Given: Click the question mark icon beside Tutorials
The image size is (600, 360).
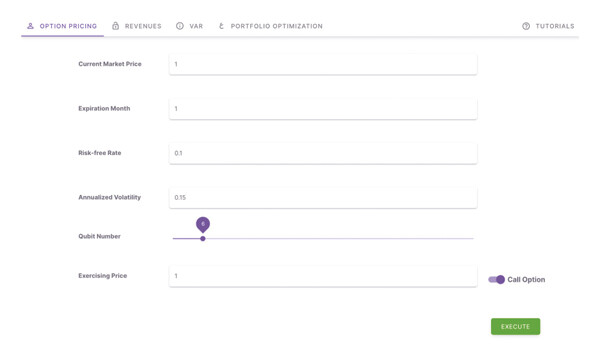Looking at the screenshot, I should click(526, 26).
